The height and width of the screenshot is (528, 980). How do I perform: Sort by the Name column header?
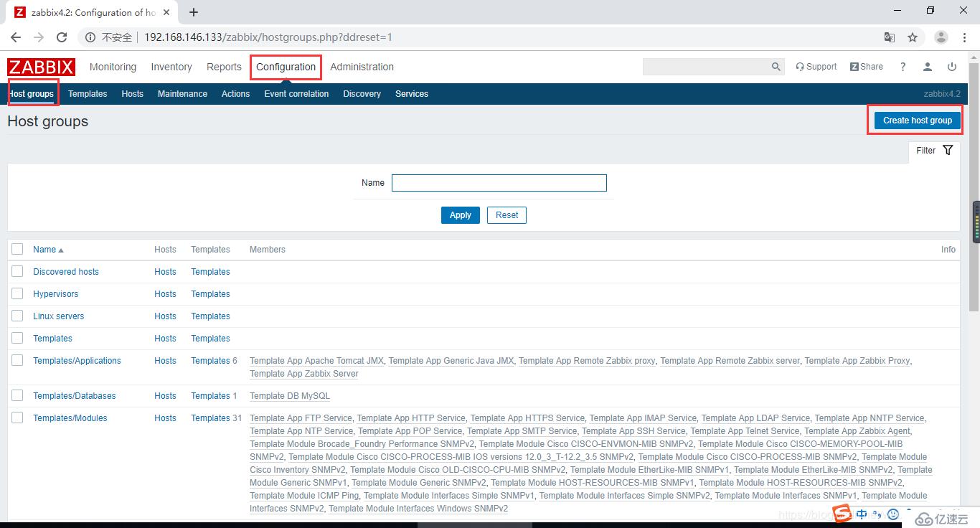click(48, 250)
